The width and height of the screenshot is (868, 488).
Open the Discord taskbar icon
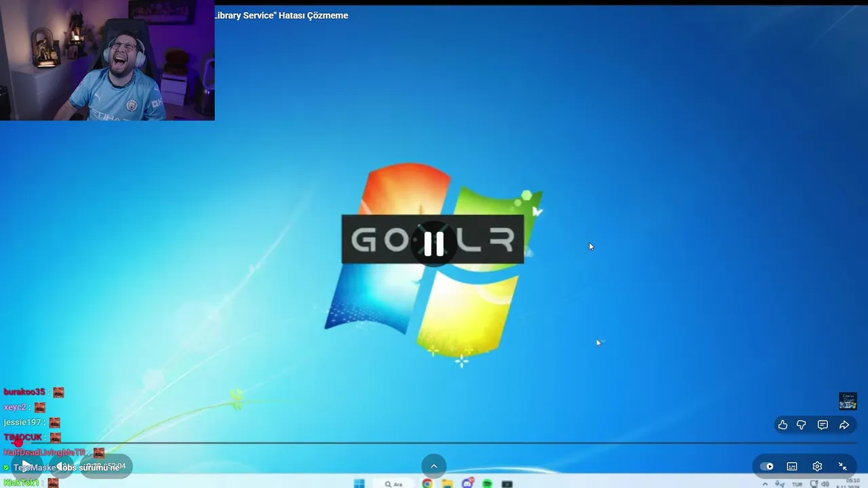[x=467, y=484]
